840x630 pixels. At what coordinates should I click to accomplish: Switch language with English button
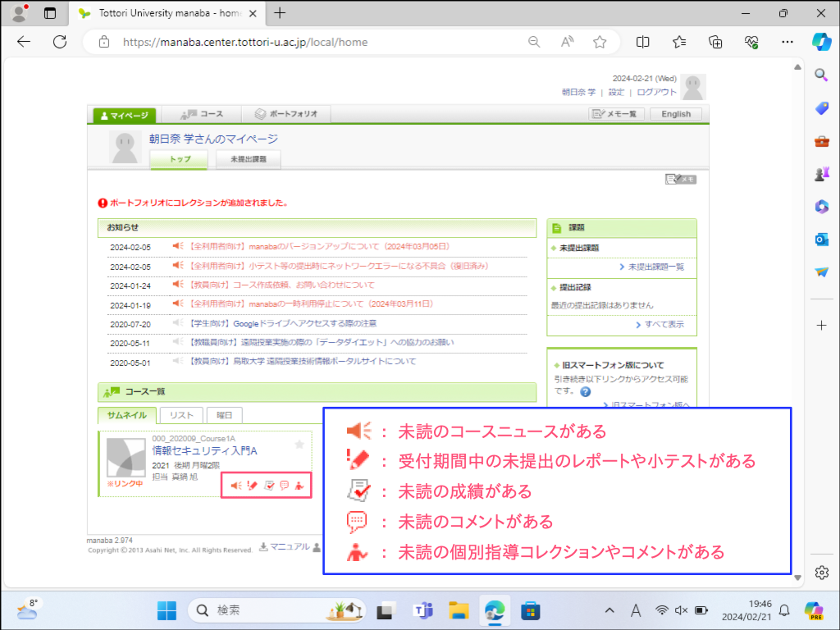pyautogui.click(x=676, y=114)
